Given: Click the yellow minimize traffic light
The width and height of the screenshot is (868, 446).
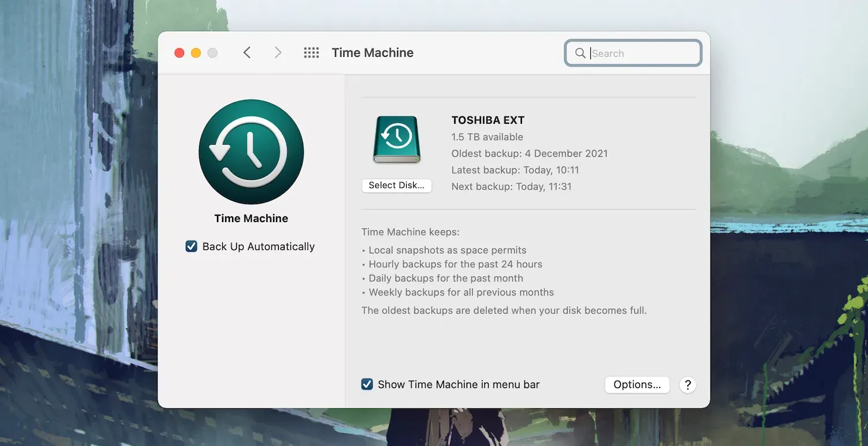Looking at the screenshot, I should (x=196, y=52).
